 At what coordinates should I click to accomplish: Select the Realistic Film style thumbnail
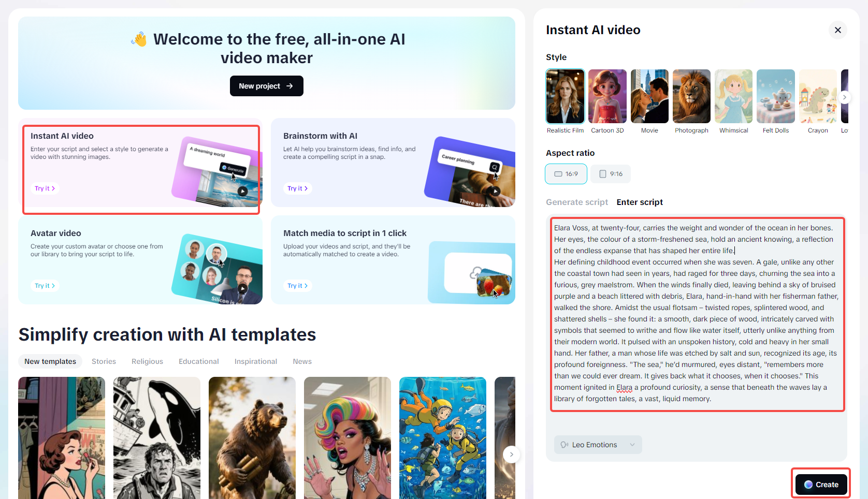coord(565,96)
